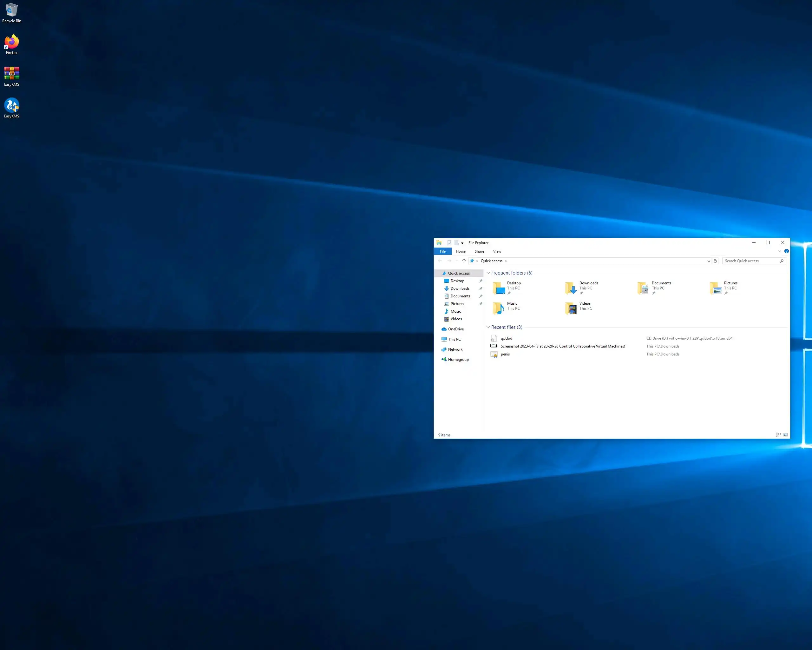Viewport: 812px width, 650px height.
Task: Click the Search Quick access field
Action: (750, 261)
